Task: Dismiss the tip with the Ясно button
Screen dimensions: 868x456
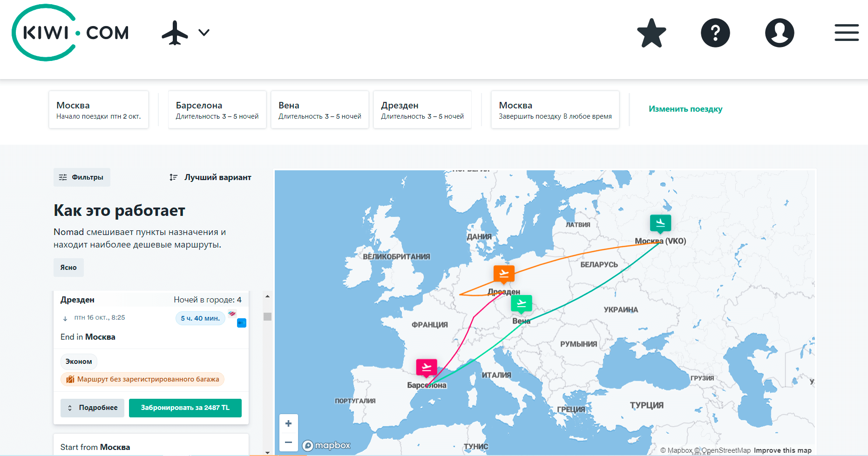Action: click(68, 268)
